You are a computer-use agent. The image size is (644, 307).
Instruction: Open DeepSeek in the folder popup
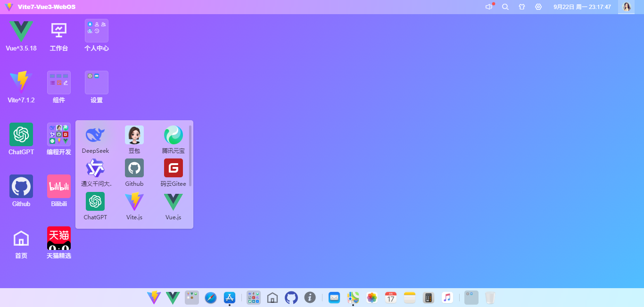coord(95,140)
